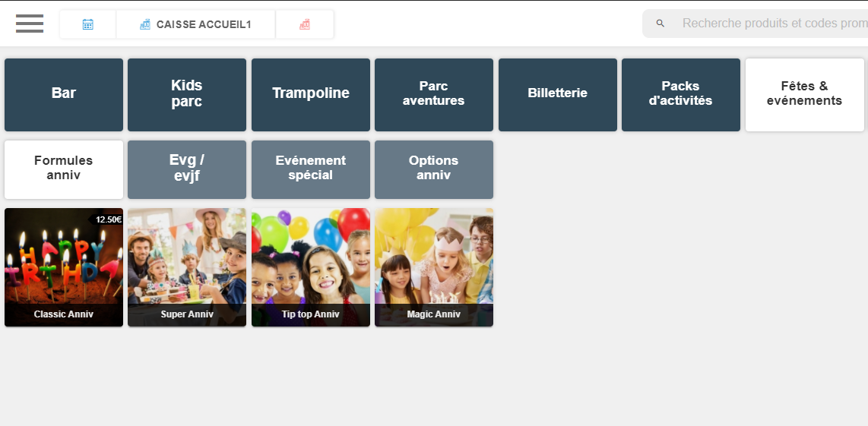This screenshot has height=426, width=868.
Task: Open the Billetterie category
Action: [557, 95]
